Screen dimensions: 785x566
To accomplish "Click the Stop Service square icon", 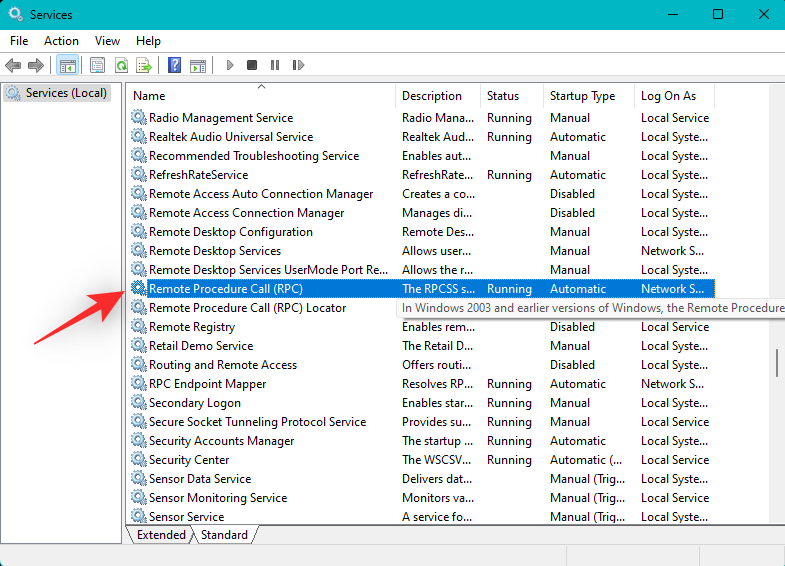I will point(252,66).
